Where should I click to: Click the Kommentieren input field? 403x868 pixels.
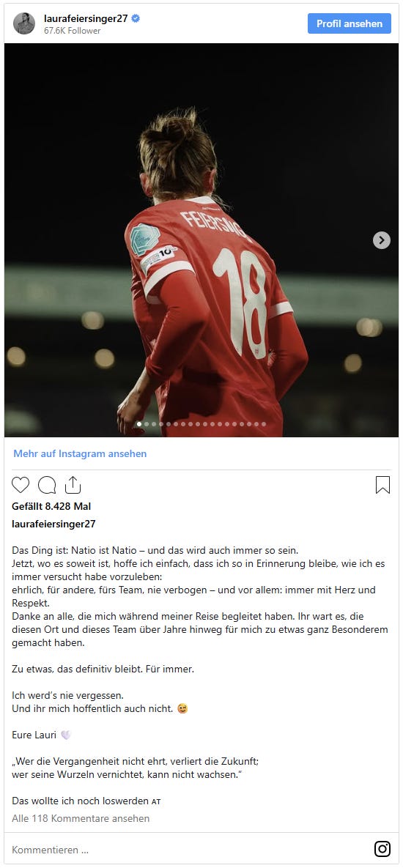(188, 850)
